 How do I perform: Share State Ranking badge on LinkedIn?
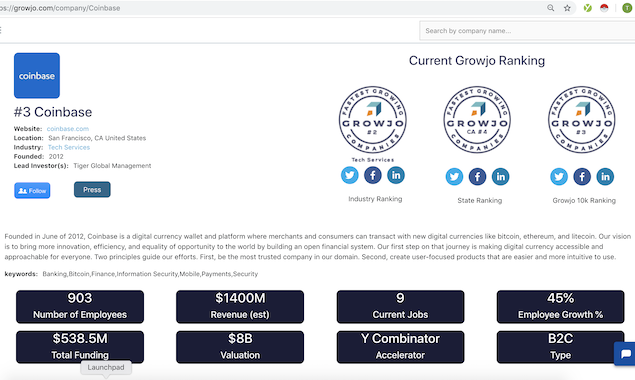coord(501,177)
